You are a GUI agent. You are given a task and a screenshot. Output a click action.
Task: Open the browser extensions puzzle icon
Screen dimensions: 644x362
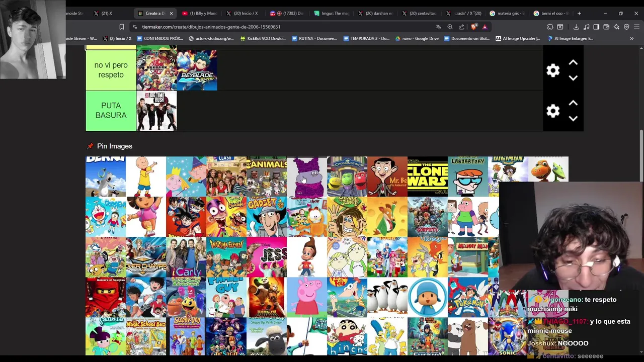(x=550, y=27)
